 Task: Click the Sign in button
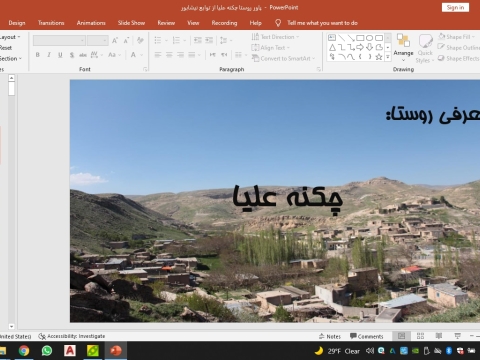click(x=455, y=7)
